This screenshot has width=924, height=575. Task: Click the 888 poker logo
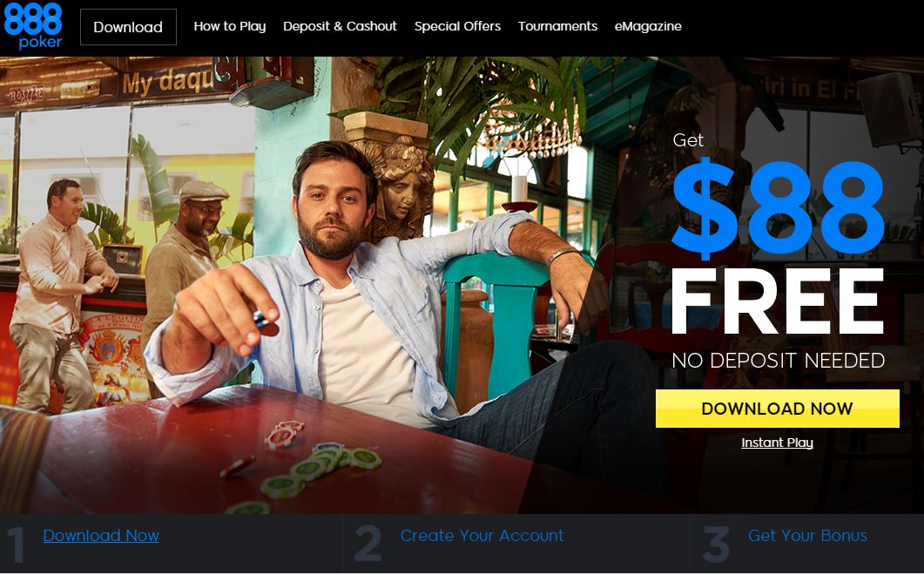pyautogui.click(x=33, y=26)
